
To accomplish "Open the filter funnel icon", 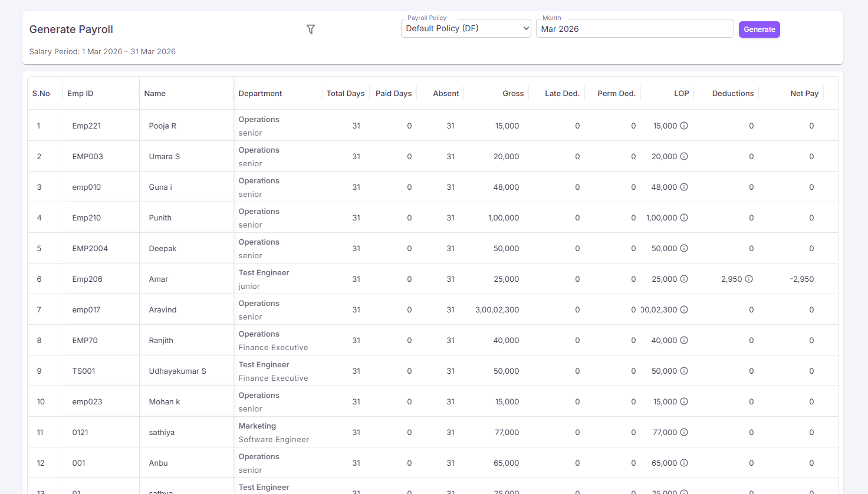I will coord(311,29).
